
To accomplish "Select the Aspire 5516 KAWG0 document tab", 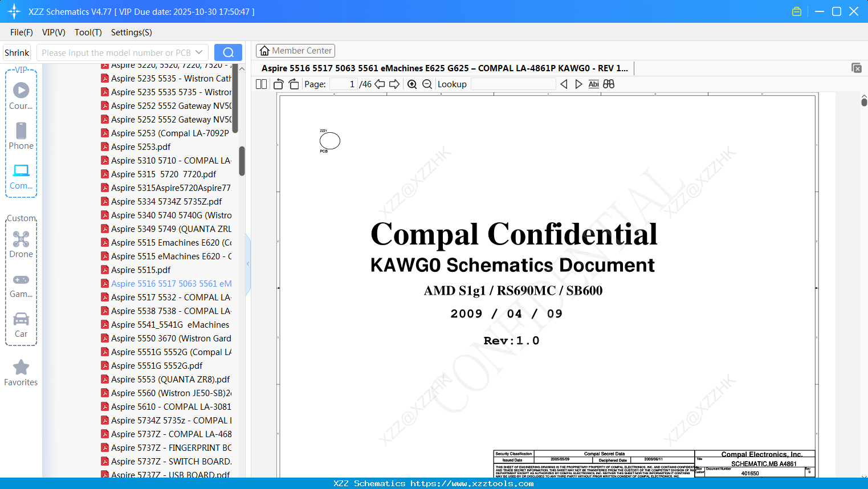I will point(445,68).
